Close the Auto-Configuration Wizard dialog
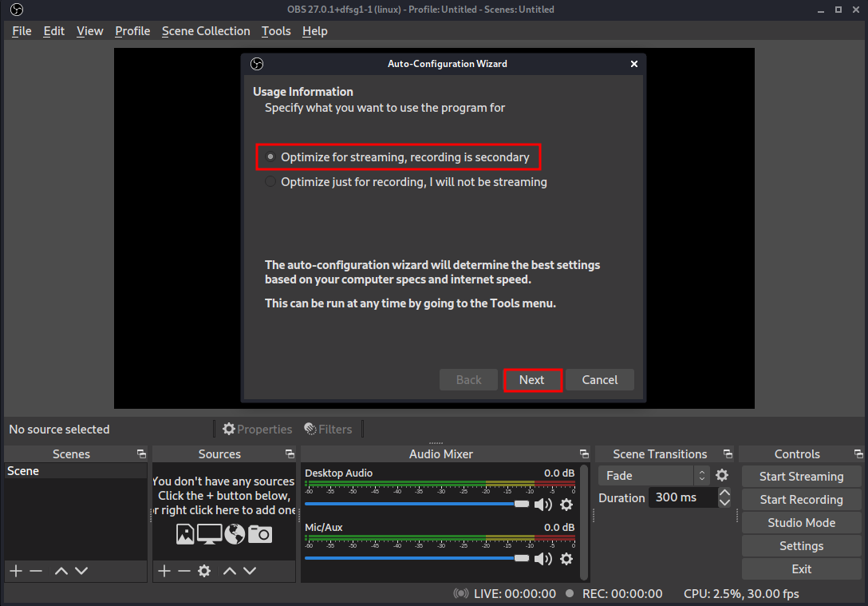The image size is (868, 606). point(634,64)
